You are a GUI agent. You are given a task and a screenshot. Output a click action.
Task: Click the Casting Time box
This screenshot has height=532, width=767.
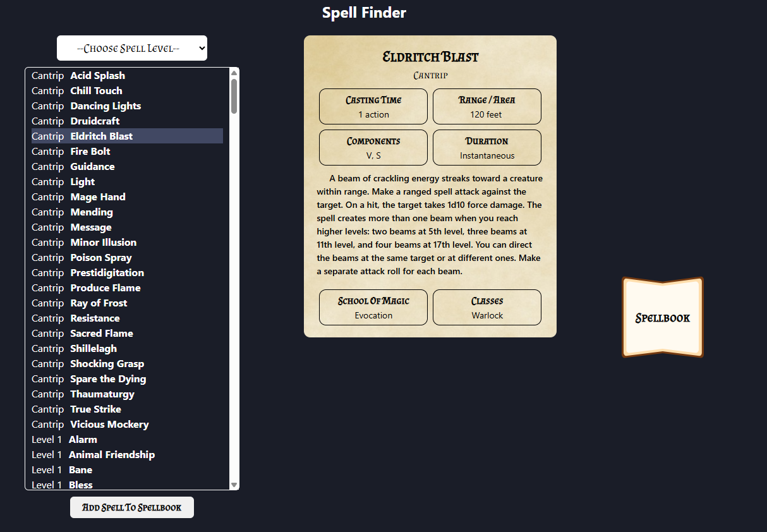tap(373, 107)
